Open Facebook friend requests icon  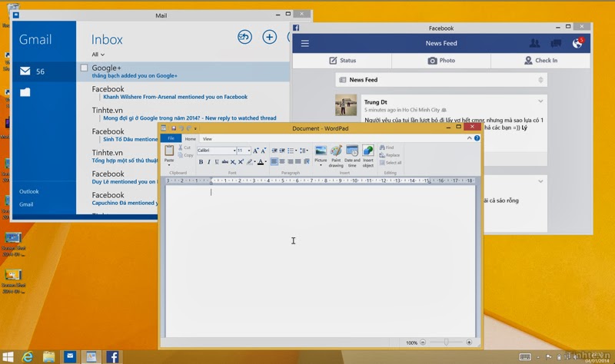tap(534, 44)
